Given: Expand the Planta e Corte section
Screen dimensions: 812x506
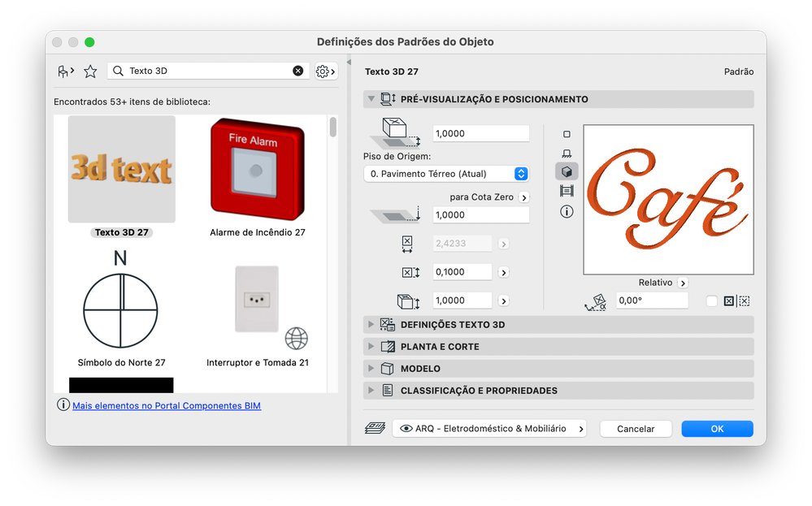Looking at the screenshot, I should click(371, 347).
